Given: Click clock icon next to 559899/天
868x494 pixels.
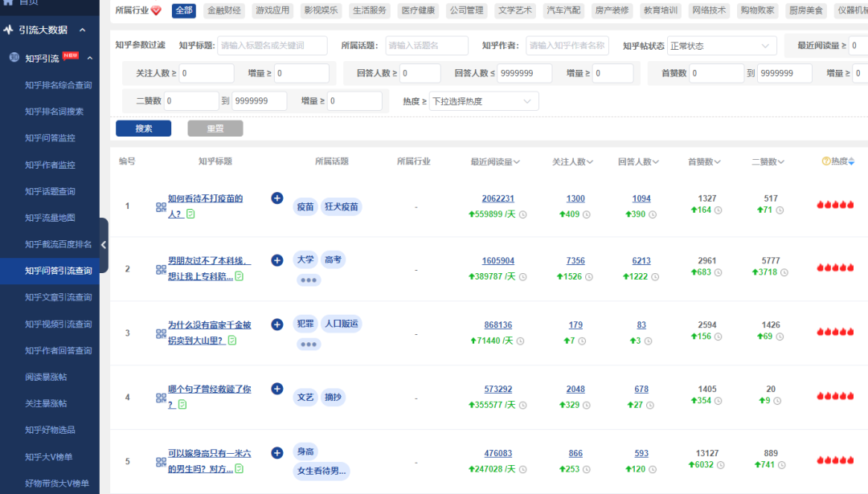Looking at the screenshot, I should (x=522, y=214).
